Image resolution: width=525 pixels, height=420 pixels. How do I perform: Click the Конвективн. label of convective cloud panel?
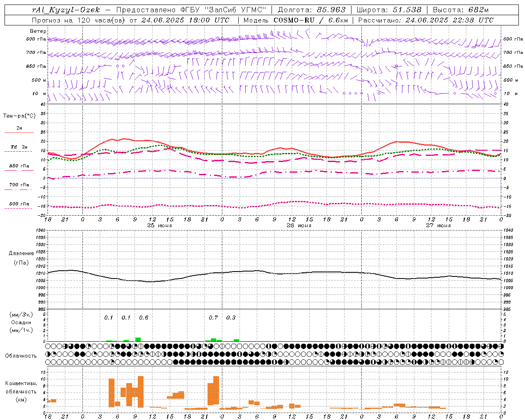click(x=21, y=383)
